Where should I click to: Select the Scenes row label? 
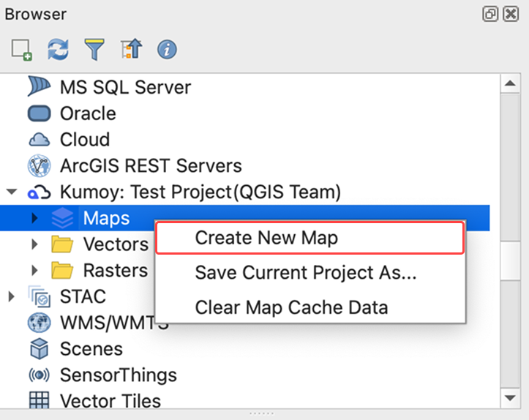pyautogui.click(x=91, y=349)
